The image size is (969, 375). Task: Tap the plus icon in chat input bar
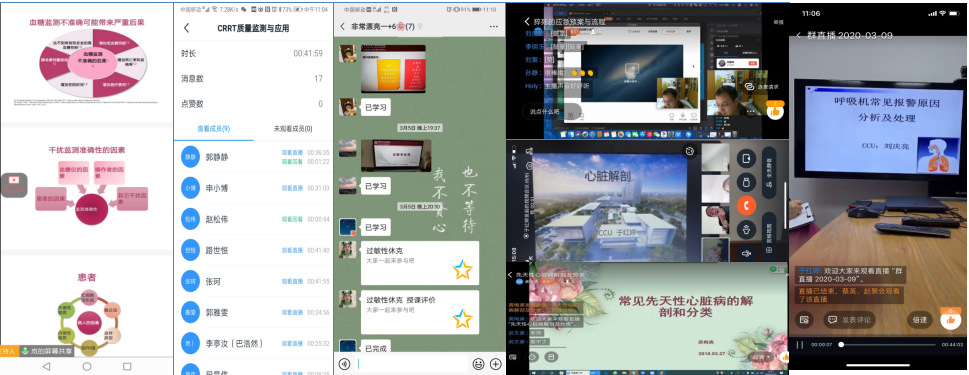pyautogui.click(x=496, y=364)
